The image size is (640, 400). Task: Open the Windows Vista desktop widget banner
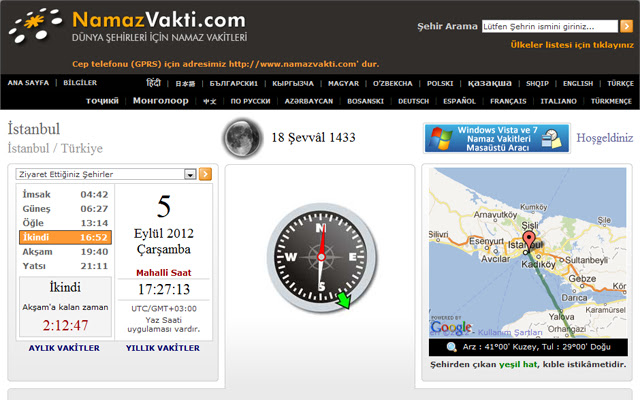pyautogui.click(x=497, y=138)
